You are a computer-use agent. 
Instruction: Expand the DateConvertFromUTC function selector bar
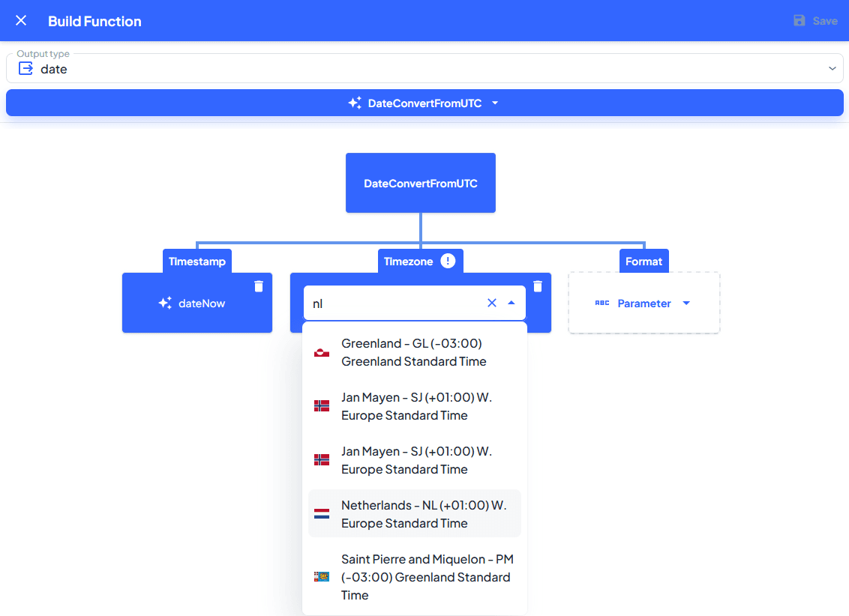(x=424, y=103)
